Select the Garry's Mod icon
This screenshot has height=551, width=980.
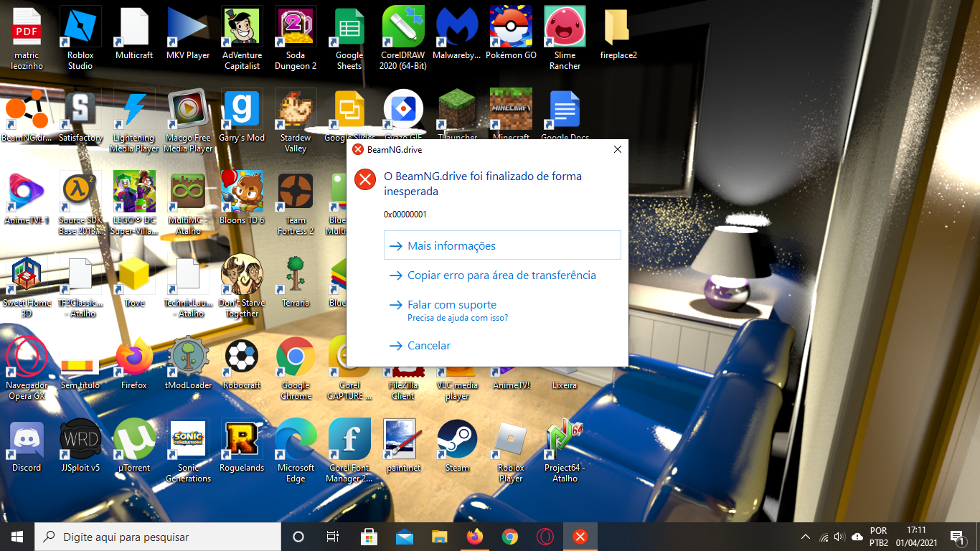242,116
